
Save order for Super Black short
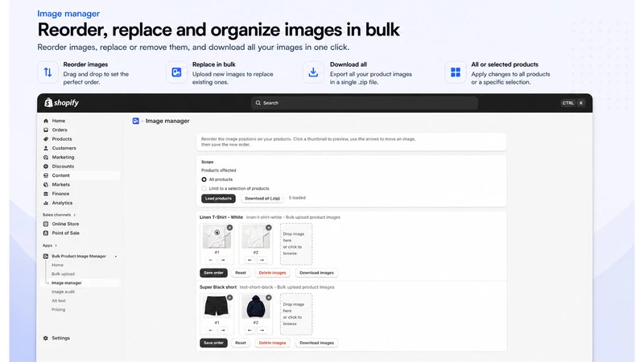(x=213, y=343)
